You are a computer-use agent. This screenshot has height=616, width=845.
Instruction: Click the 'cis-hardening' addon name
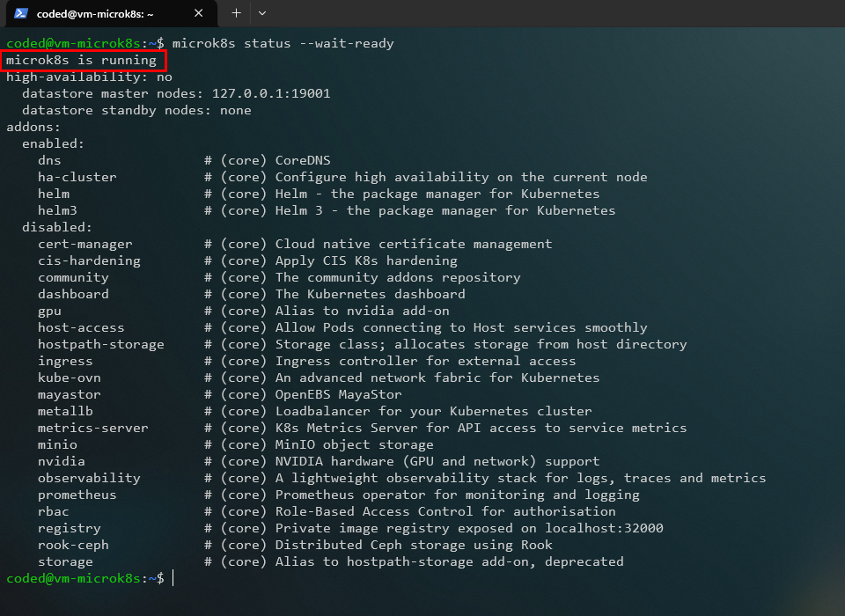[89, 260]
